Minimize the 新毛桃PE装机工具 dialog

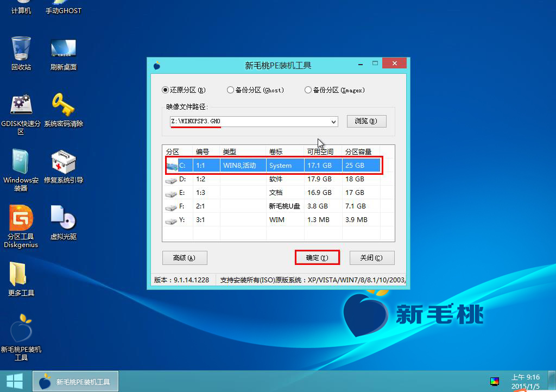(361, 64)
